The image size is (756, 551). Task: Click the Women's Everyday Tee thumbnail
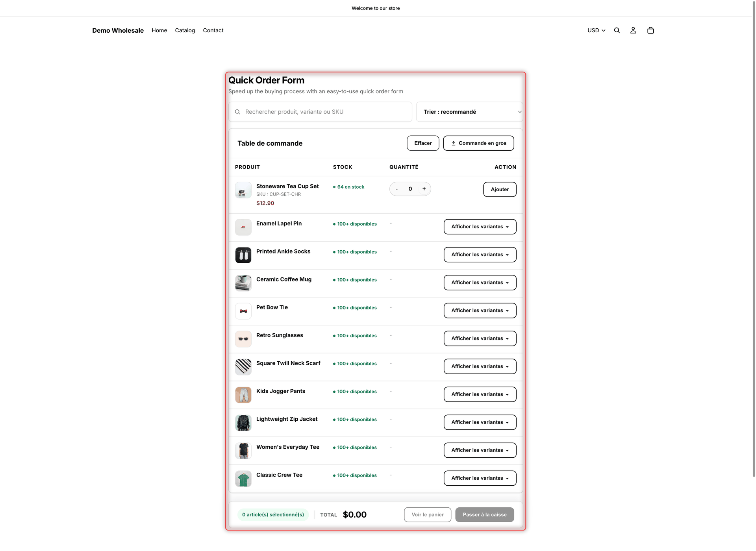coord(243,451)
